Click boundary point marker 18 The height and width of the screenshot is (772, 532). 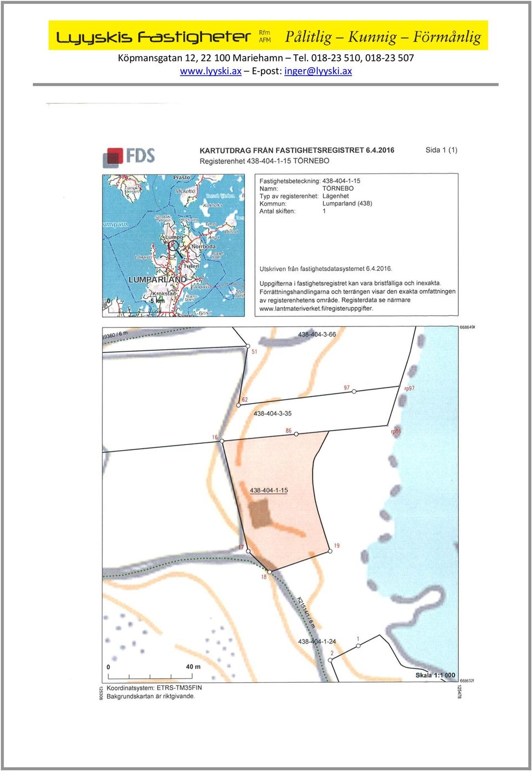click(x=269, y=571)
